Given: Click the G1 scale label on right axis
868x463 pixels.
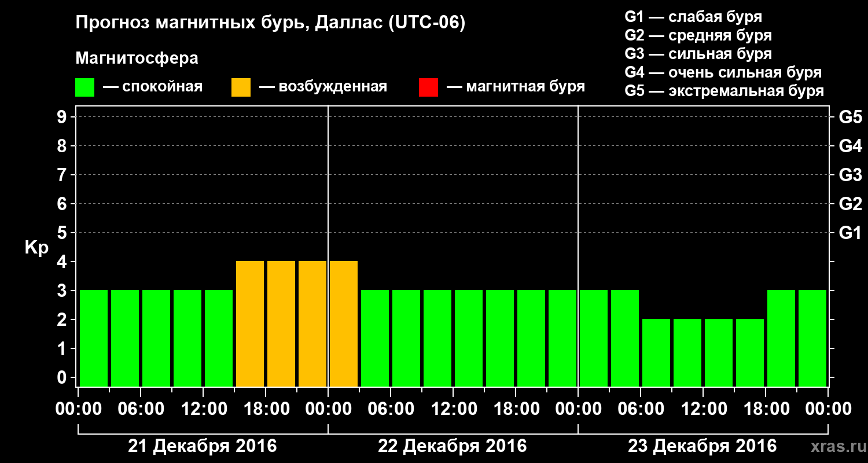Looking at the screenshot, I should pos(850,233).
